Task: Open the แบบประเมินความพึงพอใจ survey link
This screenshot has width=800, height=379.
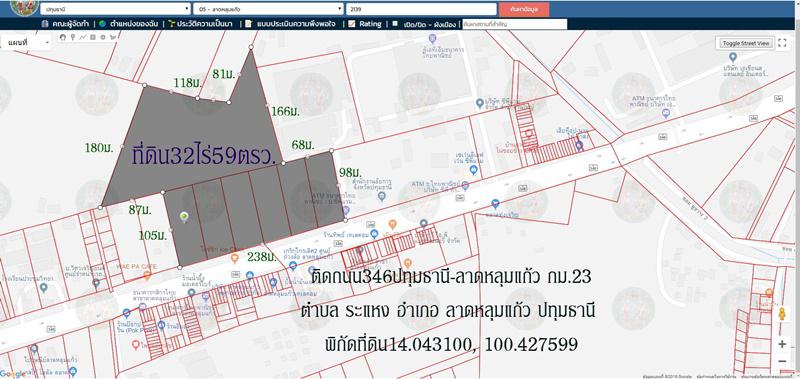Action: pos(291,23)
